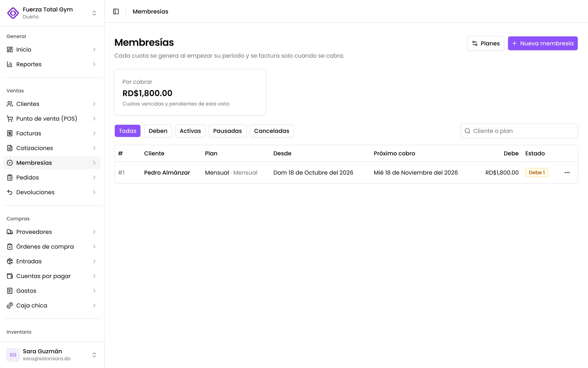Click the Caja chica coins icon
This screenshot has height=368, width=588.
pyautogui.click(x=10, y=305)
